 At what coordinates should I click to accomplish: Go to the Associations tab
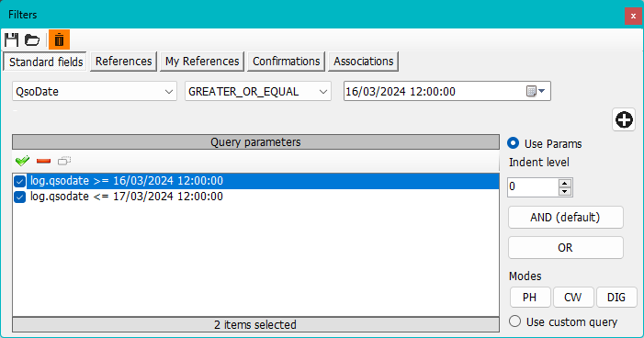pyautogui.click(x=364, y=62)
